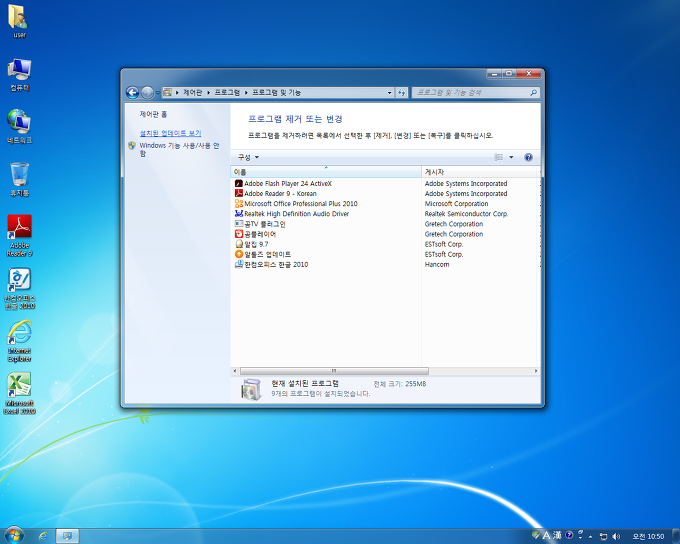Launch Microsoft Excel 2010 desktop shortcut
The height and width of the screenshot is (544, 680).
pyautogui.click(x=20, y=393)
